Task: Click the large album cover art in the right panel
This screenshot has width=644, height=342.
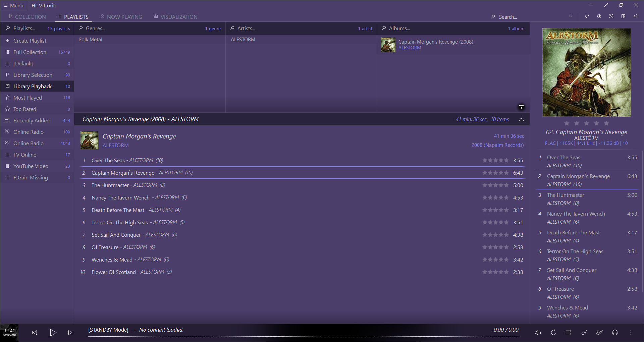Action: [x=587, y=72]
